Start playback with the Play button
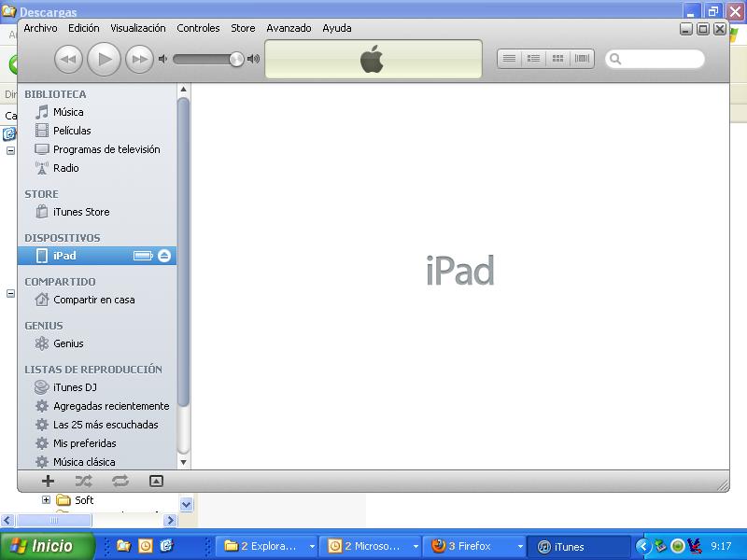 click(105, 59)
